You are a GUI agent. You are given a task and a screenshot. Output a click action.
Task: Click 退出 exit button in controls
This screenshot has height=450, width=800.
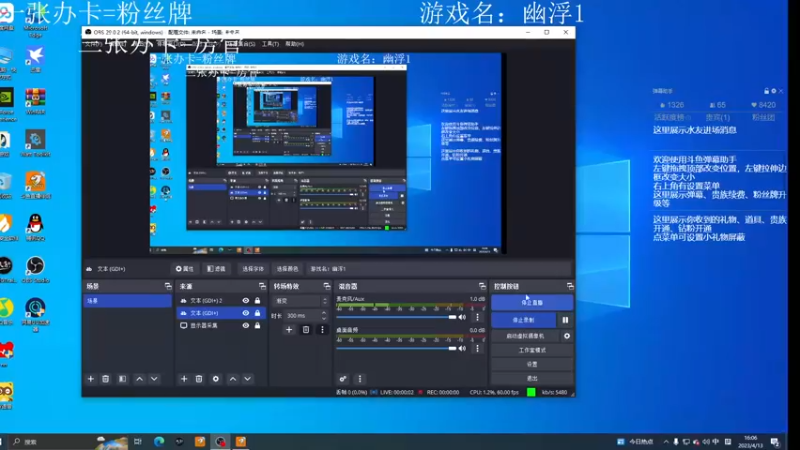coord(532,379)
